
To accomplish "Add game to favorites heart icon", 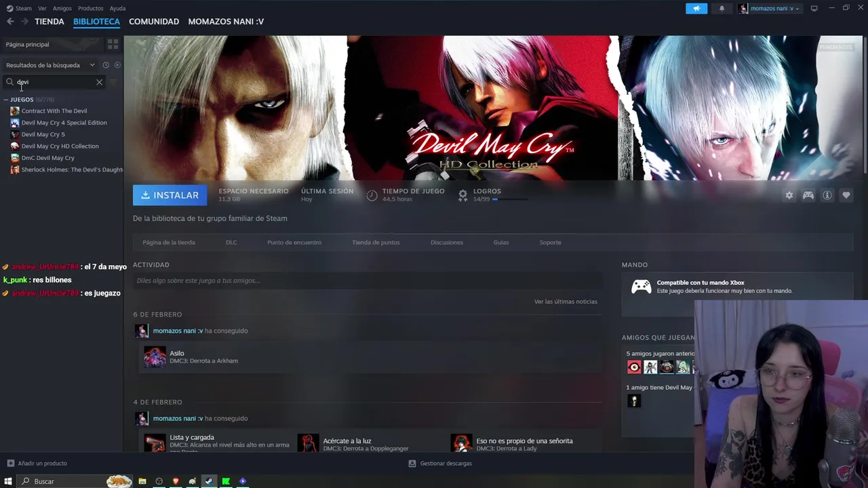I will (x=846, y=195).
